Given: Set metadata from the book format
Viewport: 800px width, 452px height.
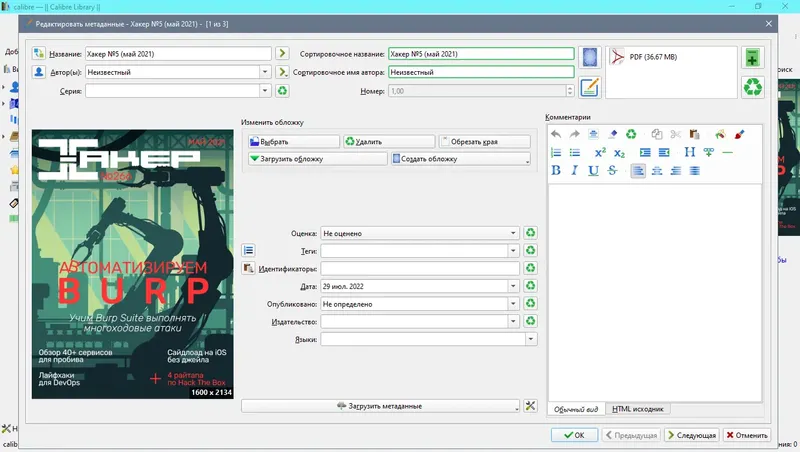Looking at the screenshot, I should coord(589,87).
